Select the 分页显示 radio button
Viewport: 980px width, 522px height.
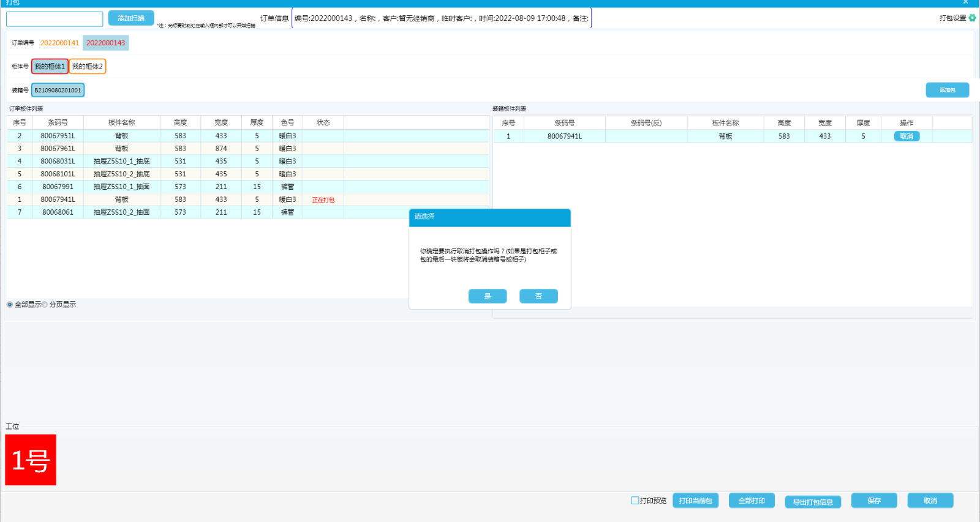click(45, 305)
